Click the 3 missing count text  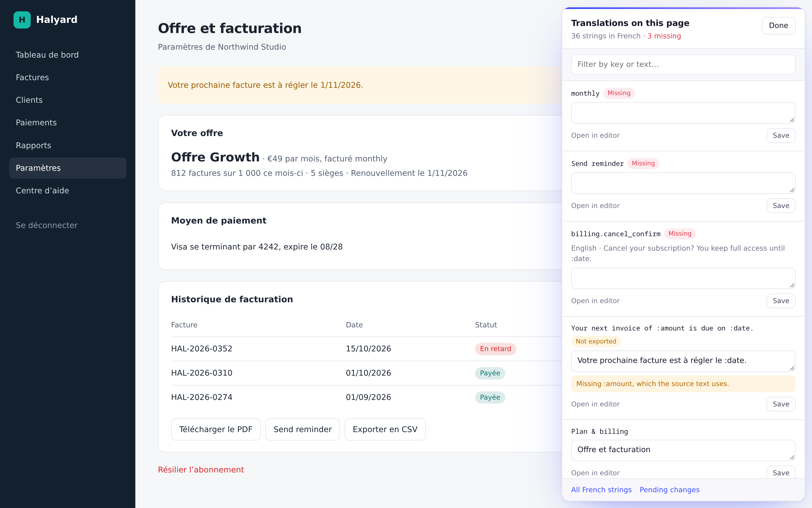tap(664, 36)
